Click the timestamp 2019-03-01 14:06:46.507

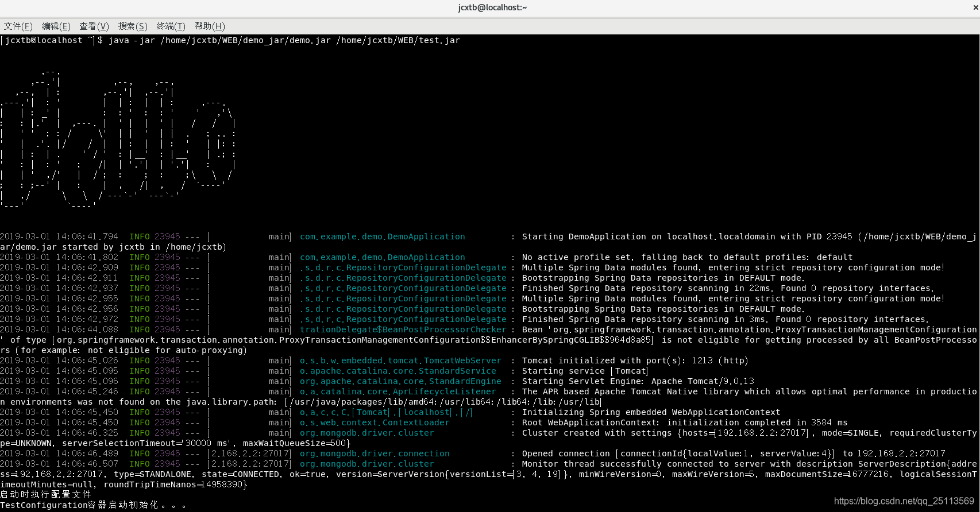(x=59, y=464)
